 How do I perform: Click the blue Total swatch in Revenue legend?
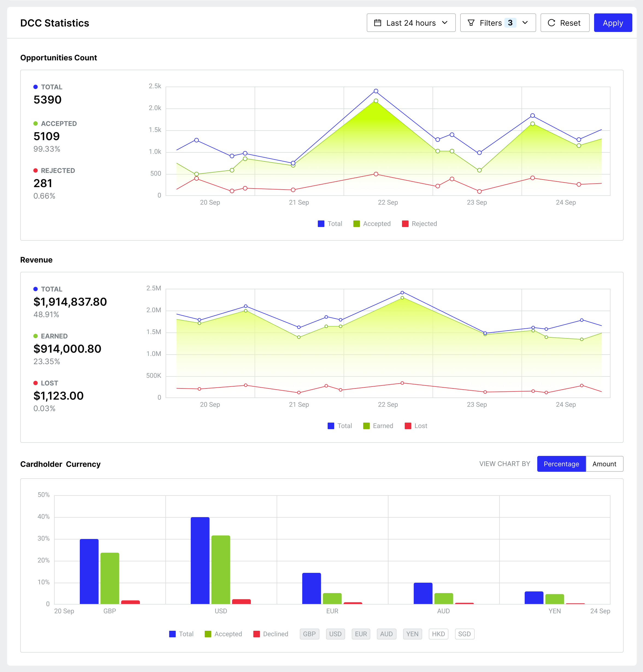[331, 426]
